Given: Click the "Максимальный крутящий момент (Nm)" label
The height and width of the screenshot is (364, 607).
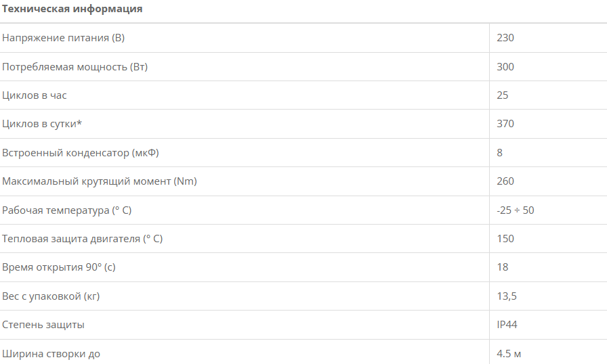Looking at the screenshot, I should click(100, 181).
